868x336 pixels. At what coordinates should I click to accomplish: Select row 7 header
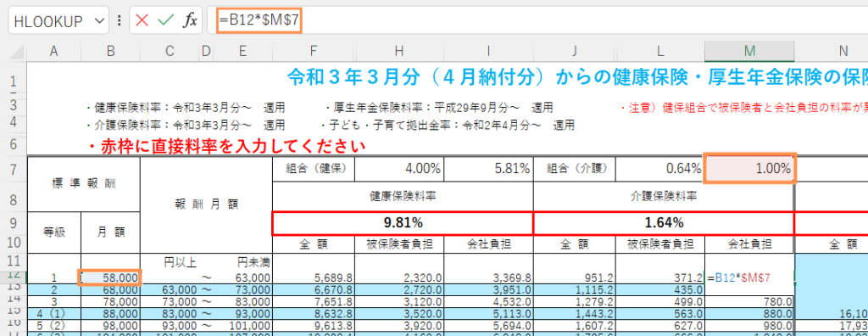pos(14,169)
